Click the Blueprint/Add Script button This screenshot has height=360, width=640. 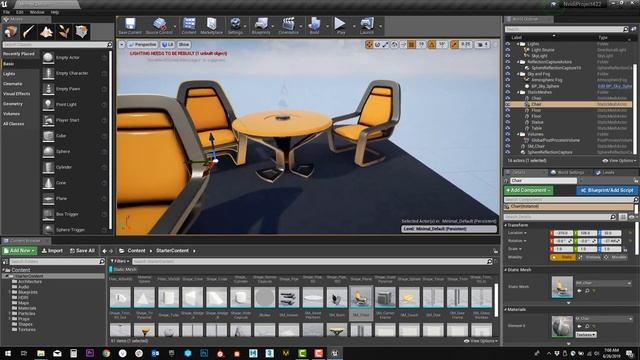[607, 190]
